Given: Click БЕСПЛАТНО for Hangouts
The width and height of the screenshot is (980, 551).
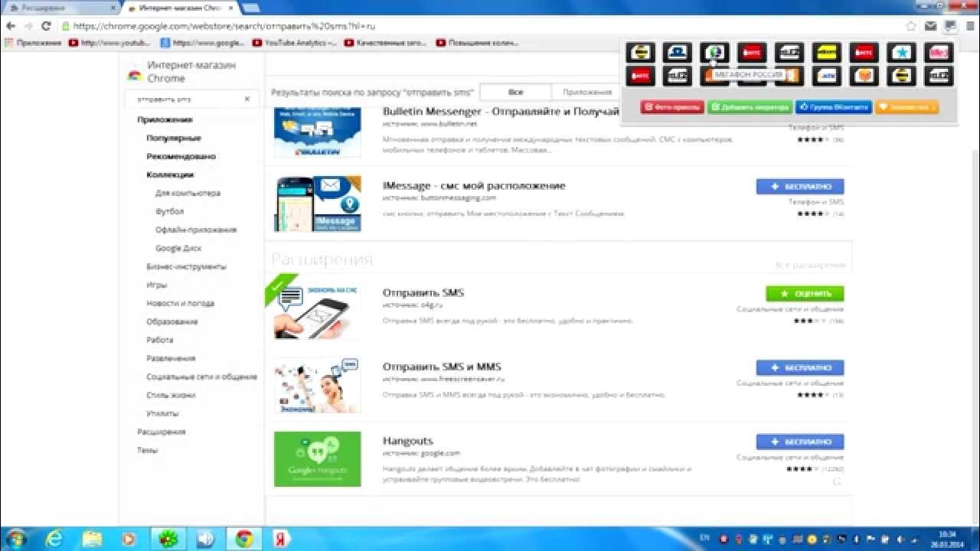Looking at the screenshot, I should [x=800, y=442].
